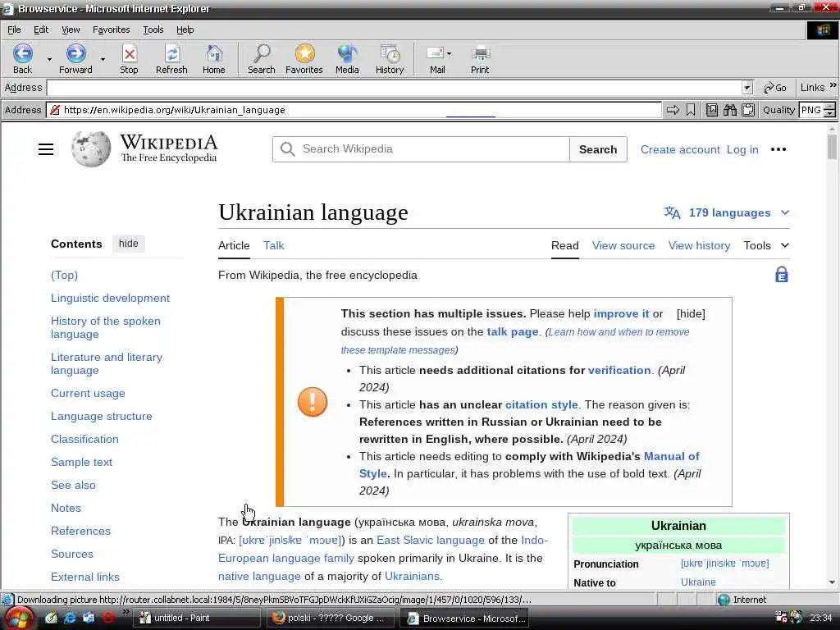Open the three-dots personal tools menu
Screen dimensions: 840x630
pos(778,149)
